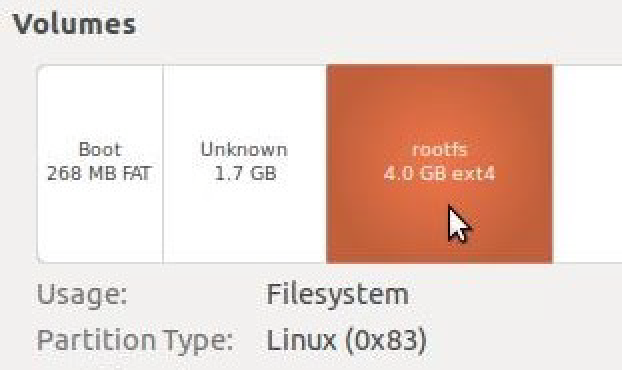
Task: Click the "Unknown" label text
Action: [244, 150]
